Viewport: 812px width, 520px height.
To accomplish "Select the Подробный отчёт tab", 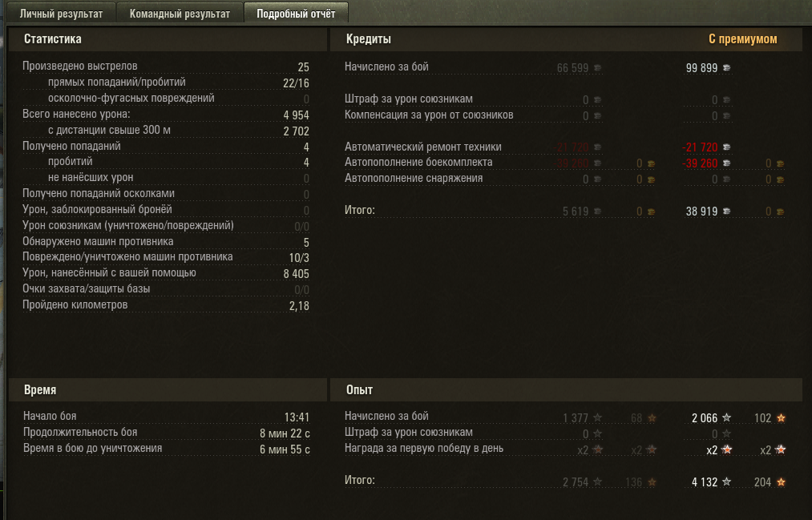I will pos(296,14).
